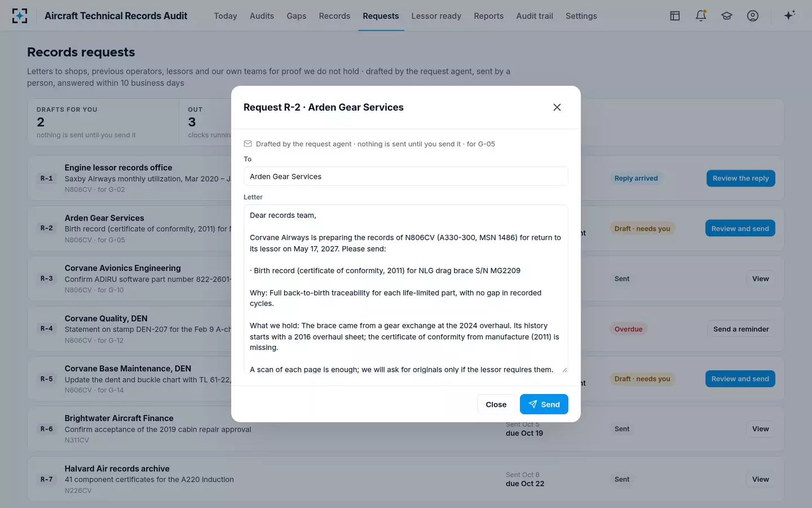812x508 pixels.
Task: Click the Drafts for you counter card
Action: (x=103, y=122)
